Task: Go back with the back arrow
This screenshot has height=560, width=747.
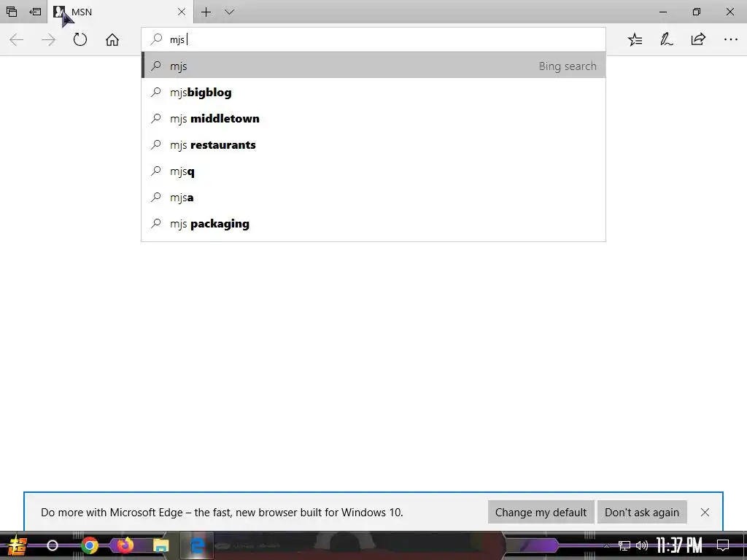Action: [17, 39]
